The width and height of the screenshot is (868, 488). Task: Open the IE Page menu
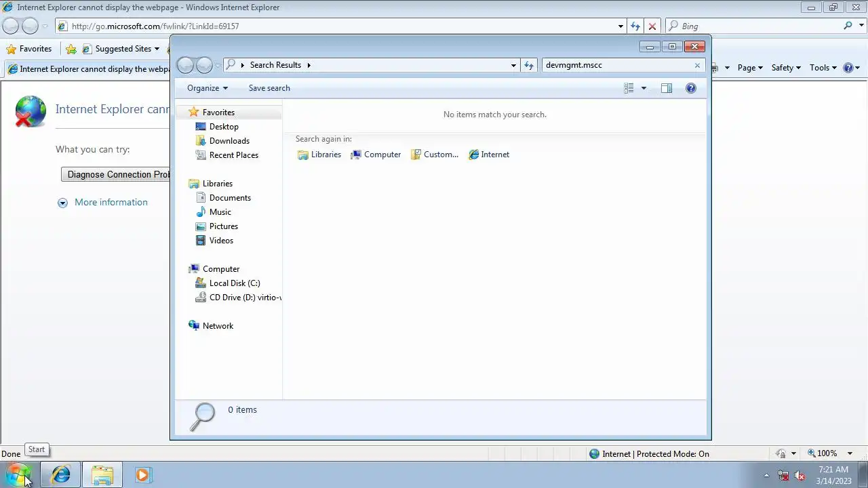(x=750, y=68)
